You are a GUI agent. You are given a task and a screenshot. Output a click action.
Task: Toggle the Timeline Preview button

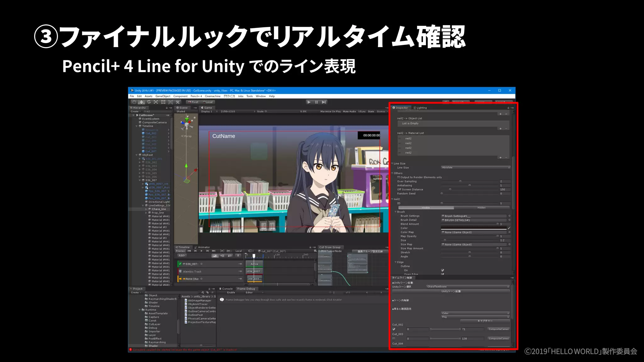coord(180,251)
